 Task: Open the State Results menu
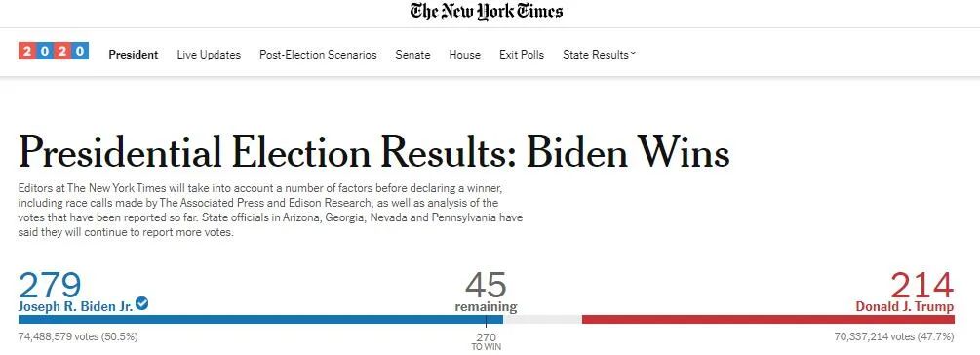point(599,55)
